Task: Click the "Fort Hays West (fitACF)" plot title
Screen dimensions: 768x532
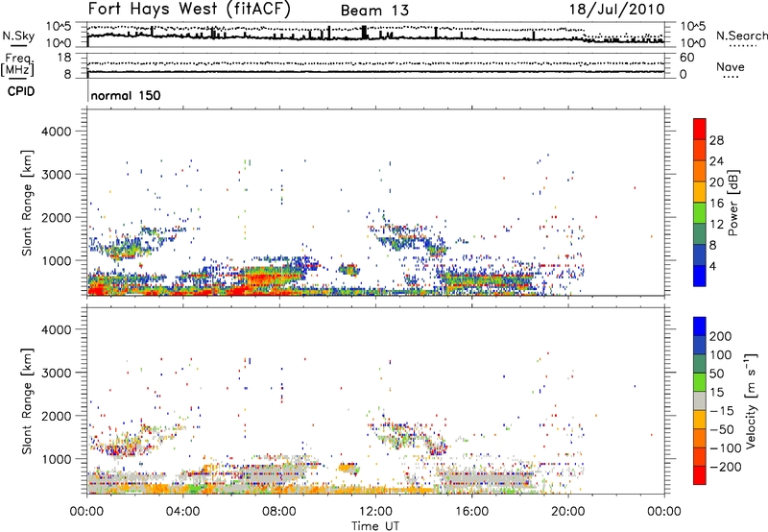Action: (189, 9)
